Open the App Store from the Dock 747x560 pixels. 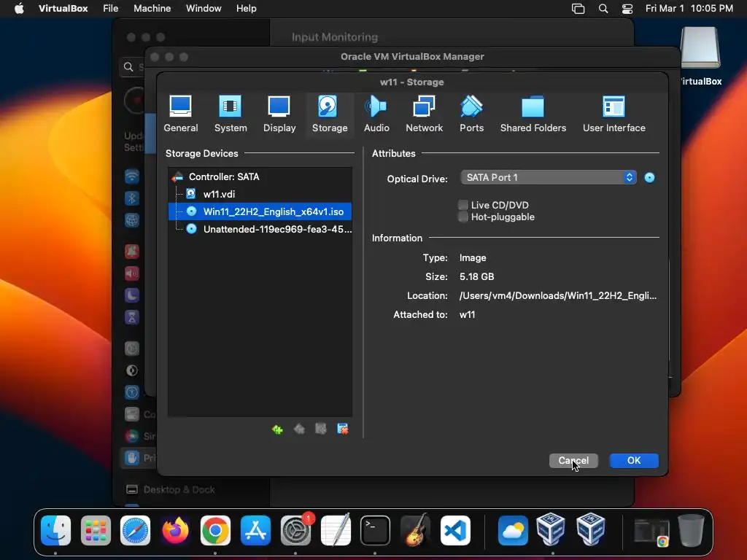pos(255,531)
